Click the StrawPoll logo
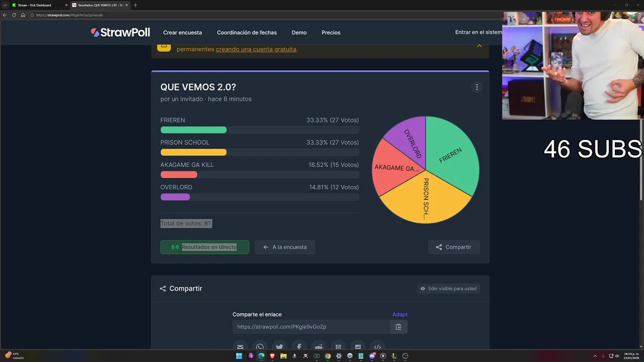Viewport: 644px width, 362px height. click(x=120, y=32)
